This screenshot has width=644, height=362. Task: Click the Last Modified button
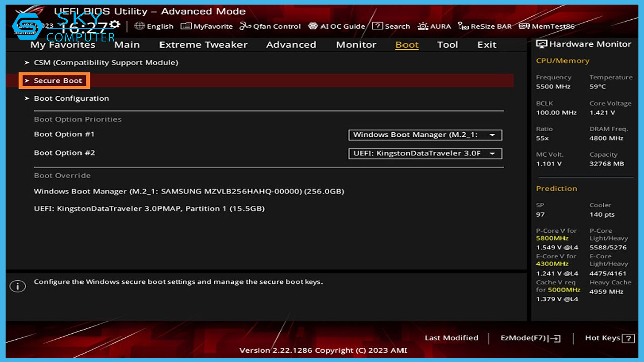pyautogui.click(x=451, y=338)
